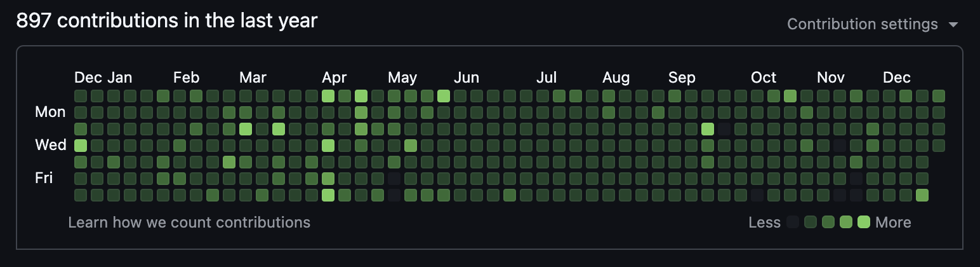Screen dimensions: 980x267
Task: Click the Aug month label
Action: point(616,78)
